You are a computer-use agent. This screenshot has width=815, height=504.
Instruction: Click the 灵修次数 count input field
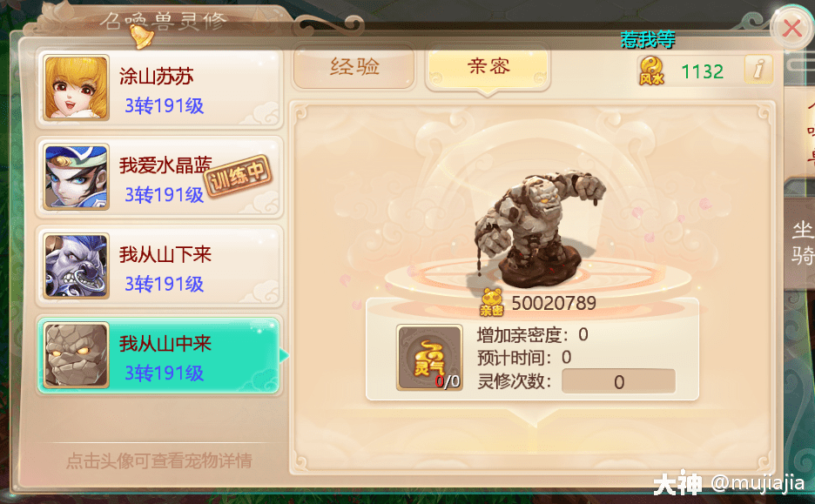pyautogui.click(x=618, y=382)
